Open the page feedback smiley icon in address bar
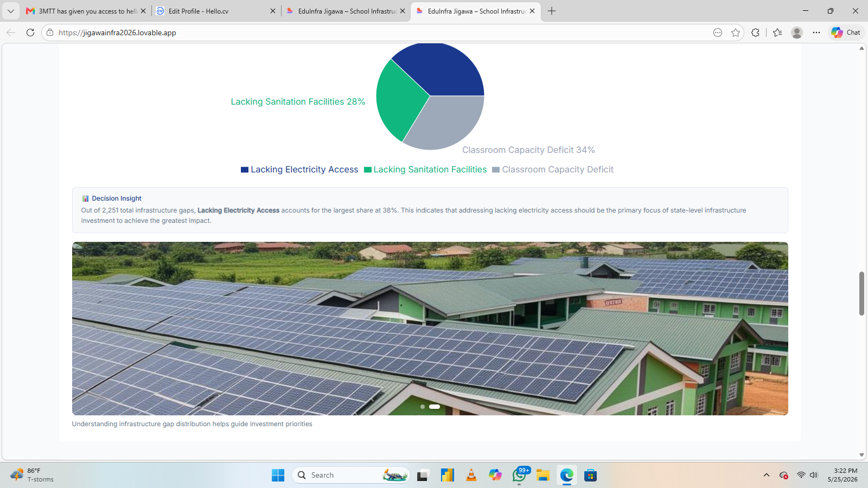868x488 pixels. pos(718,33)
